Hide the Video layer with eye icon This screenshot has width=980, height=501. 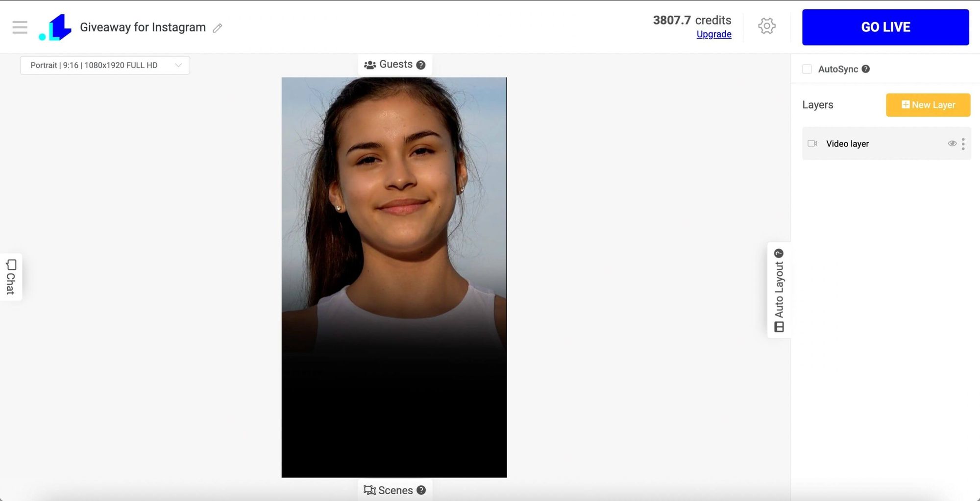click(952, 143)
